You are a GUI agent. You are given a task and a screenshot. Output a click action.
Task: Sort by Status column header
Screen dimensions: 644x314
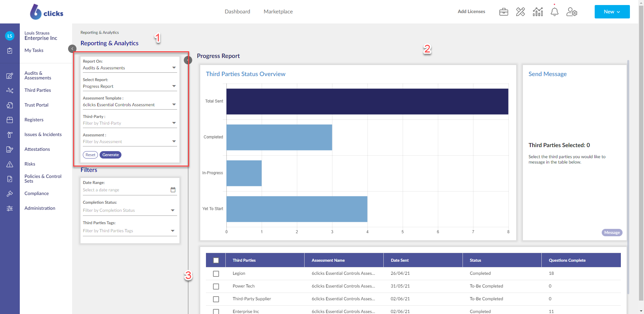pyautogui.click(x=502, y=260)
